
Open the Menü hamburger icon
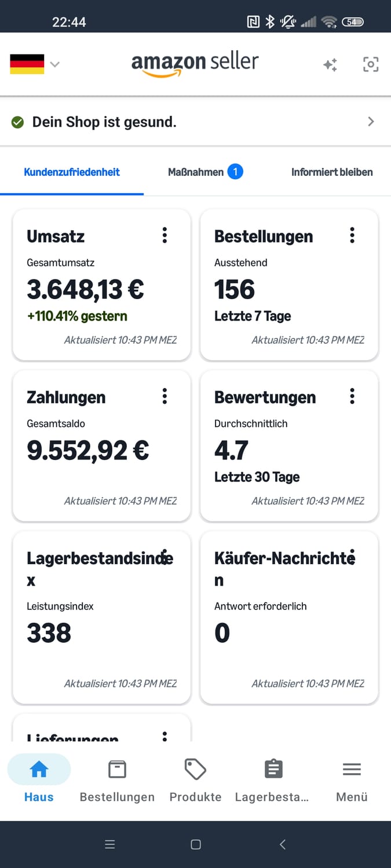click(352, 770)
